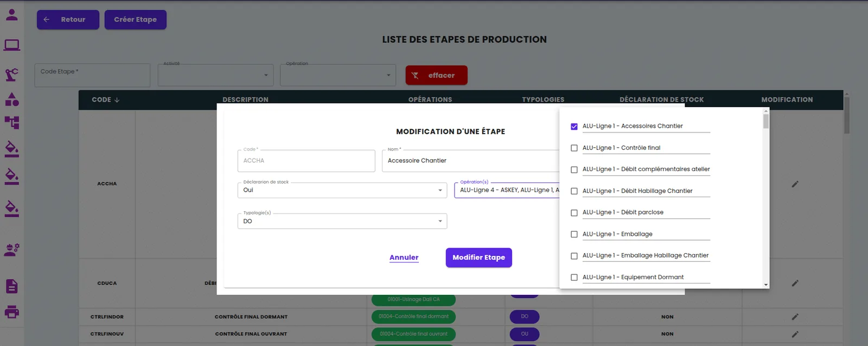Click the 01004-Contrôle final dormant chip
Screen dimensions: 868x346
(413, 317)
